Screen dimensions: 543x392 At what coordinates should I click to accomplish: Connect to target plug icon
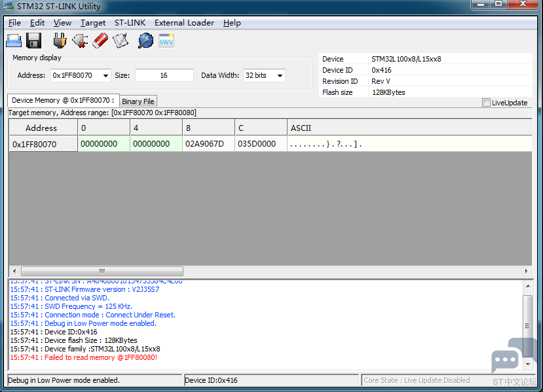pos(60,41)
